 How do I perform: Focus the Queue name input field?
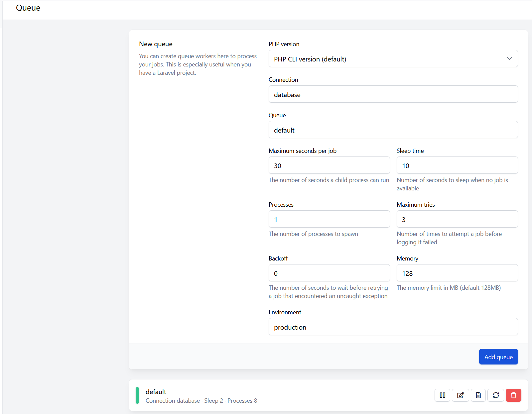(x=393, y=130)
